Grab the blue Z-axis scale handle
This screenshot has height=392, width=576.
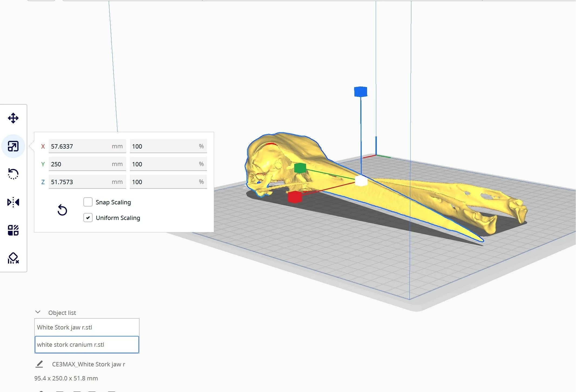click(x=361, y=92)
